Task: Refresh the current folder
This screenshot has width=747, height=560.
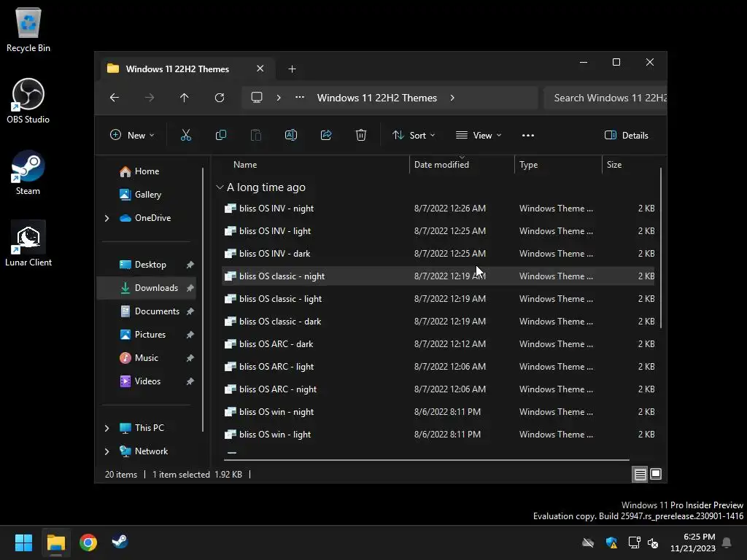Action: 219,98
